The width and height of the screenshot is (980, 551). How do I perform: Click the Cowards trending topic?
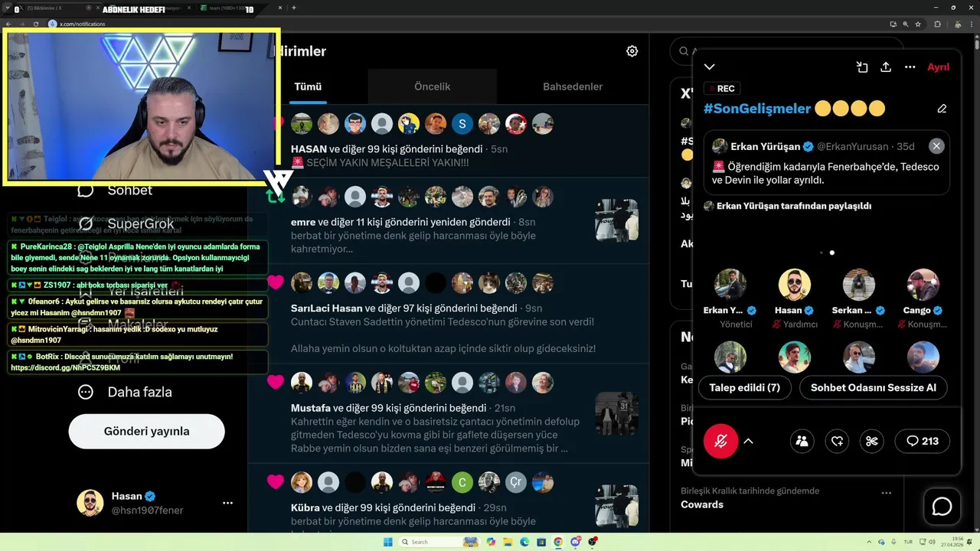(x=702, y=504)
